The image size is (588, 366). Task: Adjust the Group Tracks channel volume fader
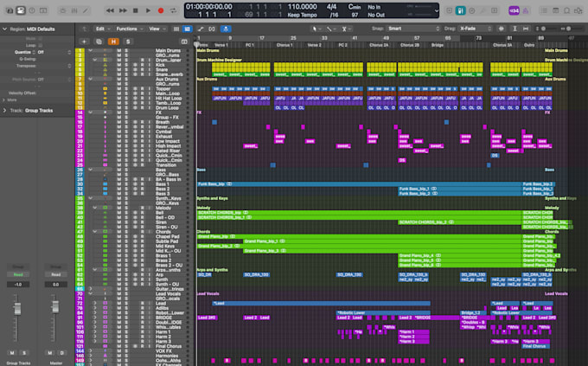[17, 309]
